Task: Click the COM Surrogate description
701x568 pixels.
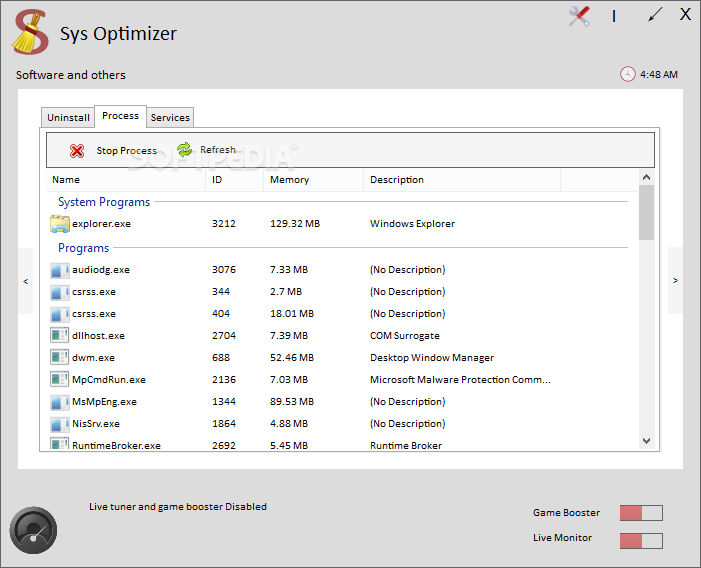Action: 405,336
